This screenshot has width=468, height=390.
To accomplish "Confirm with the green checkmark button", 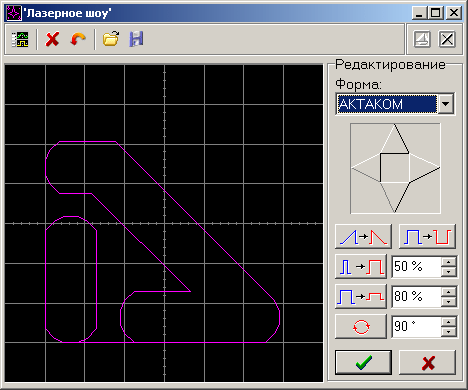I will pos(363,362).
